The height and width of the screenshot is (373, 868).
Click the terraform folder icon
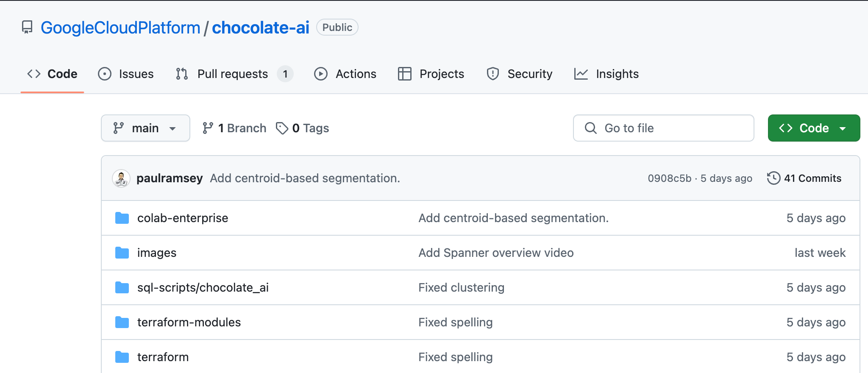click(122, 357)
